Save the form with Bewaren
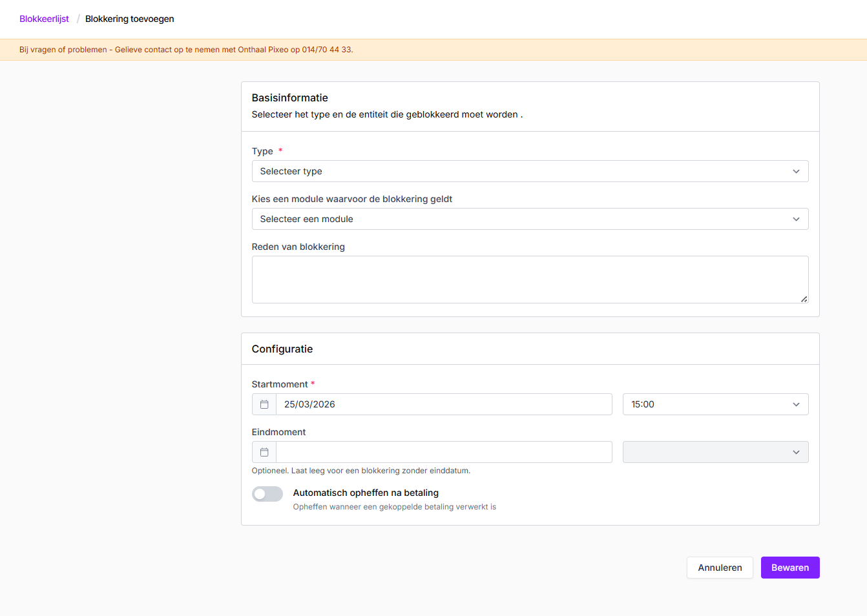Screen dimensions: 867x616 point(789,568)
